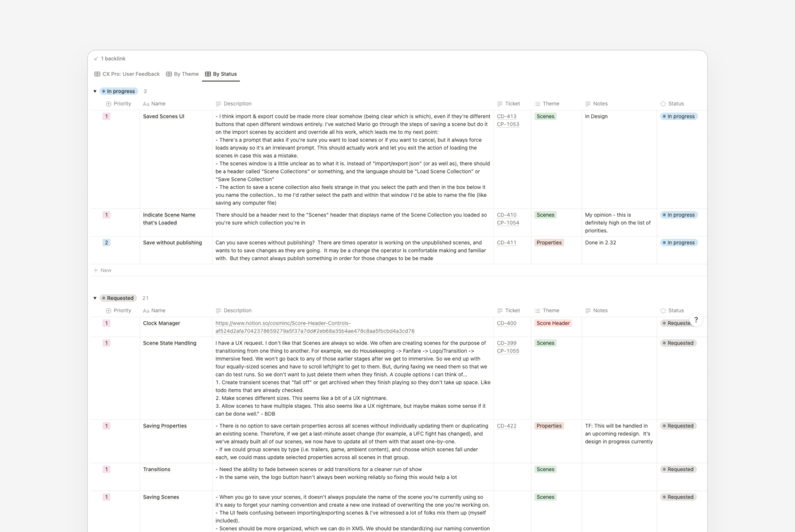Screen dimensions: 795x532
Task: Click the help question mark button
Action: [x=696, y=320]
